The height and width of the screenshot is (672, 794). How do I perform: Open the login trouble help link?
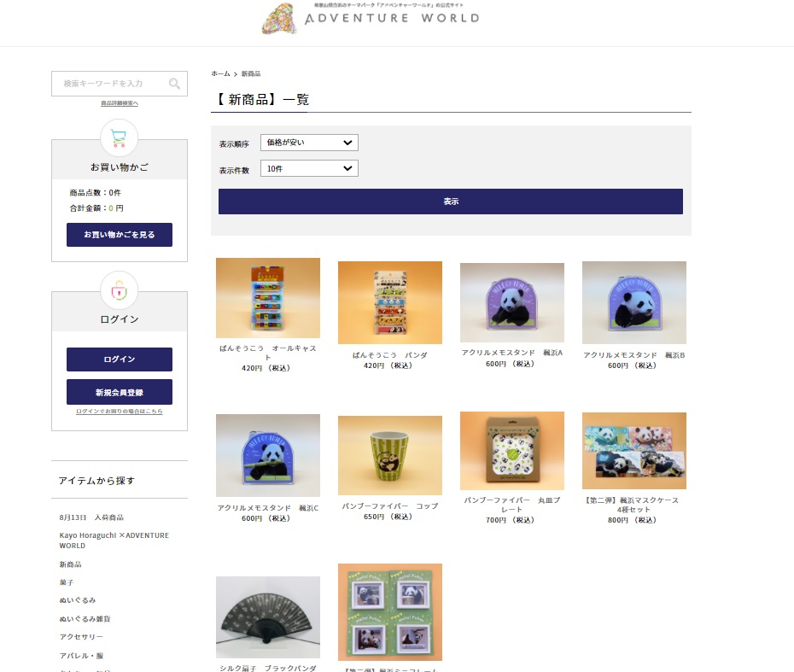click(x=120, y=412)
